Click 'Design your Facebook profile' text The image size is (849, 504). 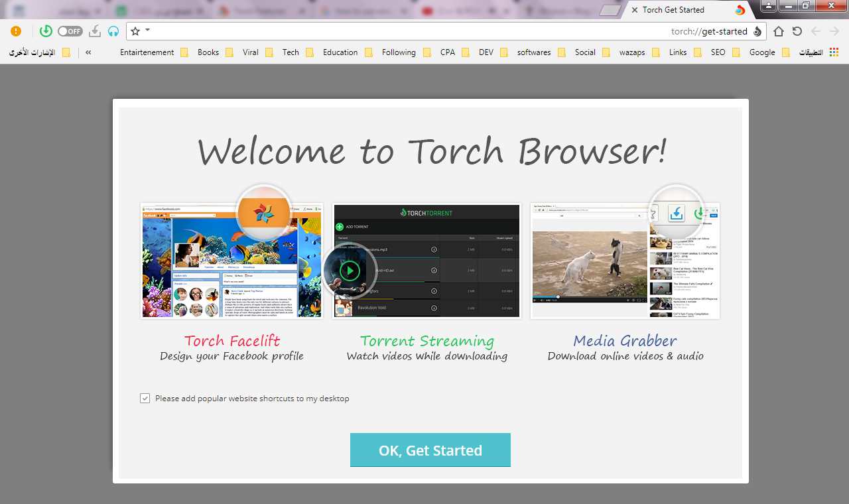tap(231, 356)
